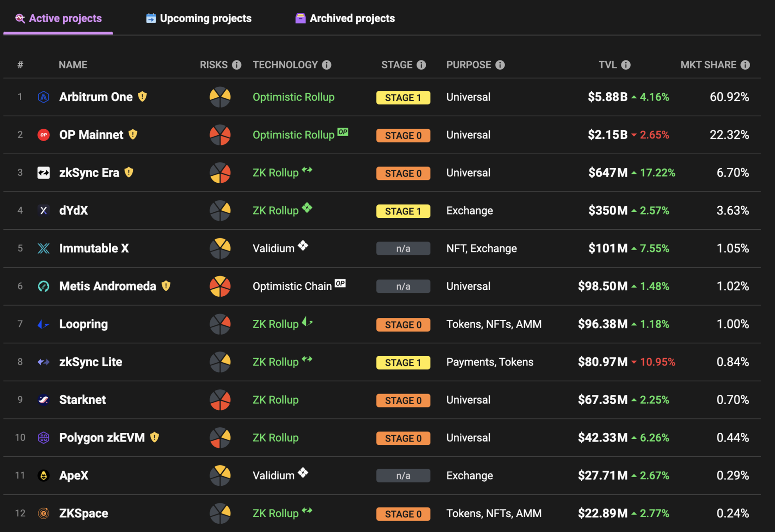The height and width of the screenshot is (532, 775).
Task: Click the OP Mainnet red logo
Action: (x=44, y=135)
